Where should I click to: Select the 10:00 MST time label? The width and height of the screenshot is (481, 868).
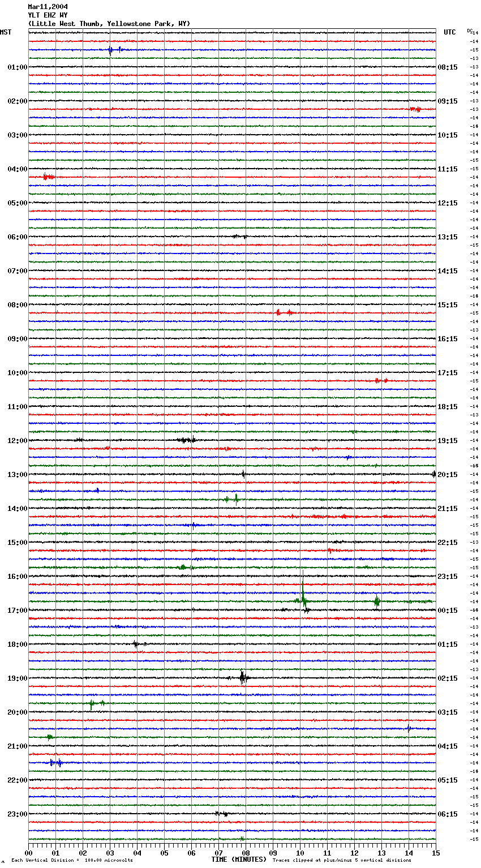(x=17, y=373)
